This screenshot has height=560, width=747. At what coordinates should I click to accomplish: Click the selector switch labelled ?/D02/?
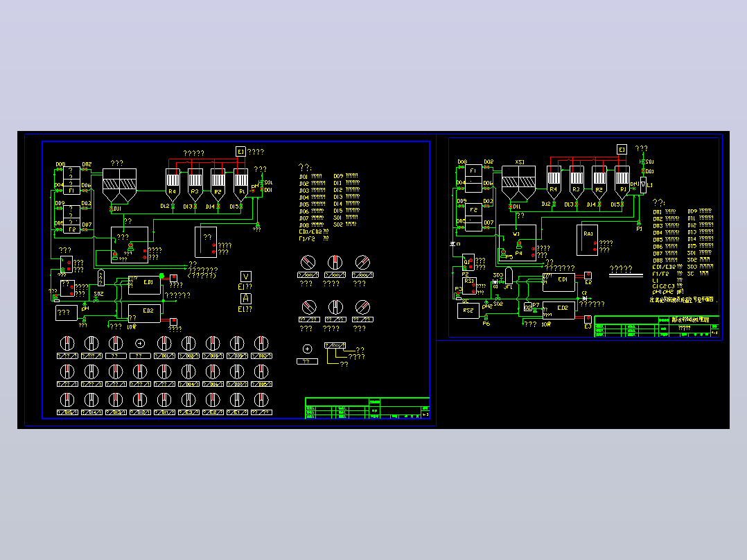point(188,343)
